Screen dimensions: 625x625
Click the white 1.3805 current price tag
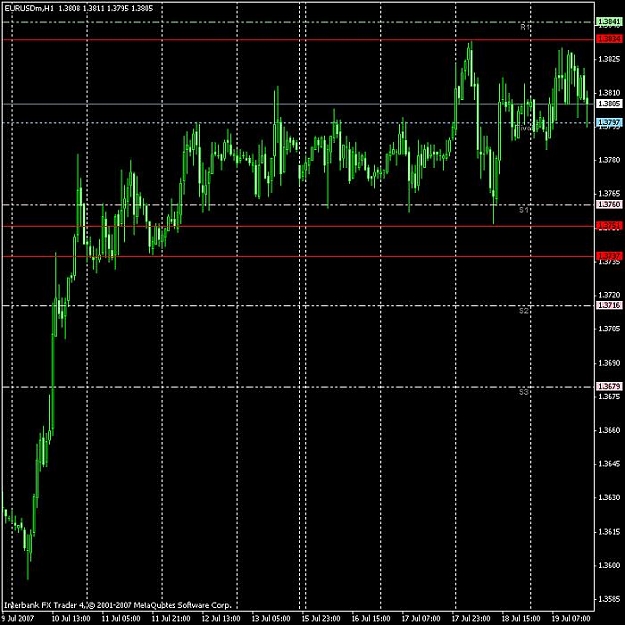point(609,104)
